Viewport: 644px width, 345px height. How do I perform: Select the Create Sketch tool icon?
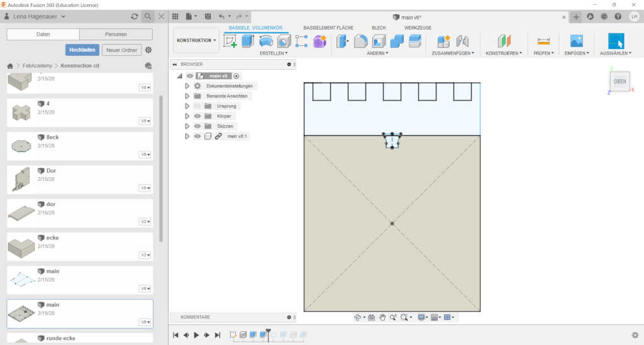point(230,41)
